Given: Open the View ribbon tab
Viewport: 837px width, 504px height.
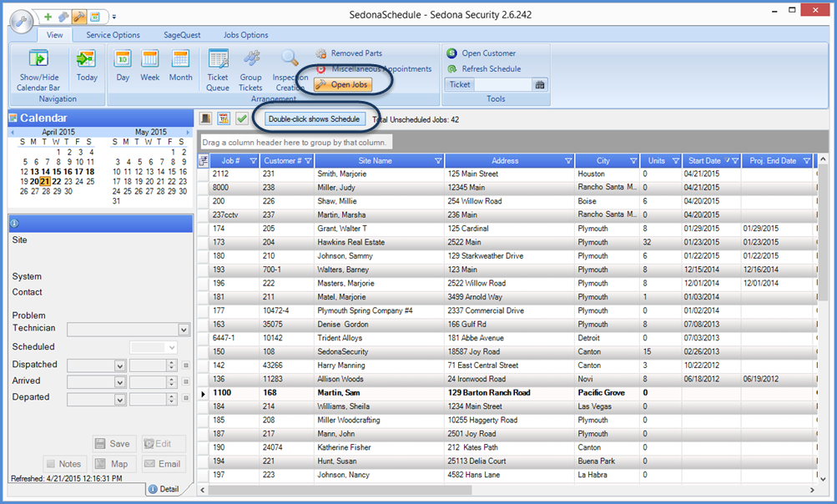Looking at the screenshot, I should [x=54, y=35].
